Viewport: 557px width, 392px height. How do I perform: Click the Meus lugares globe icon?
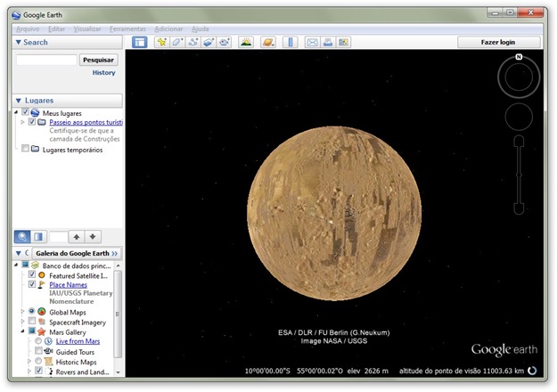pos(35,113)
